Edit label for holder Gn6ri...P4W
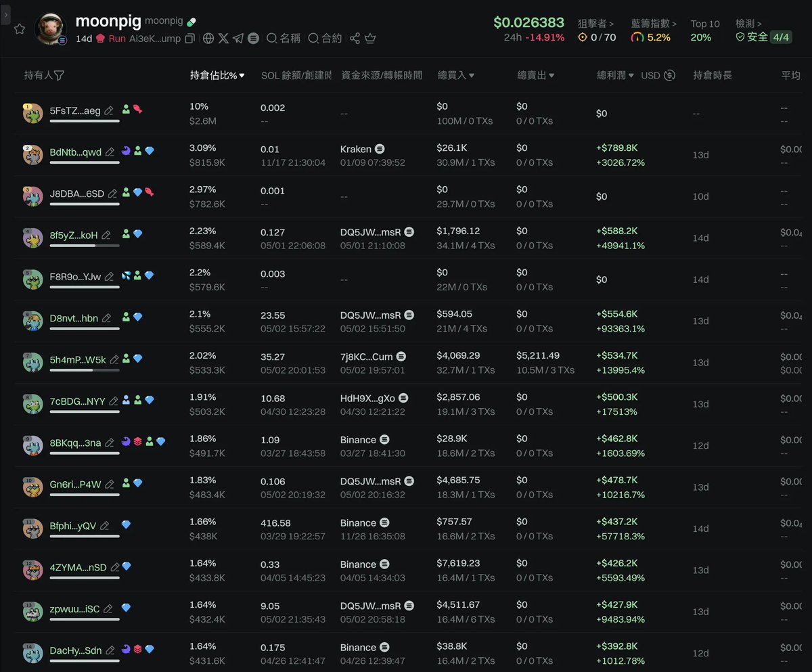812x672 pixels. point(110,484)
